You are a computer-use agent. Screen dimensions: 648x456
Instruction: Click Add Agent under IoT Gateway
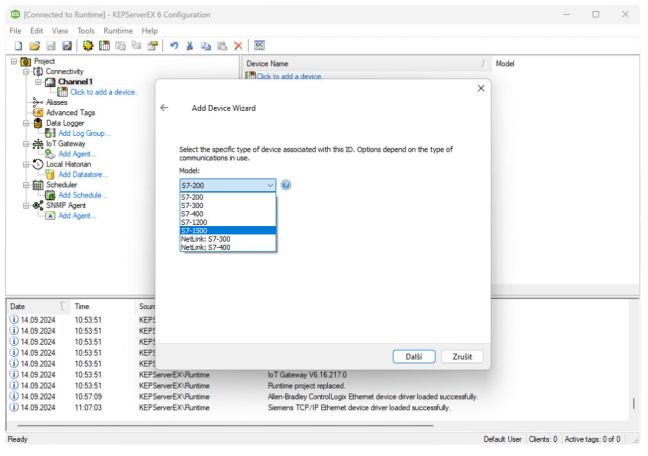(x=77, y=154)
